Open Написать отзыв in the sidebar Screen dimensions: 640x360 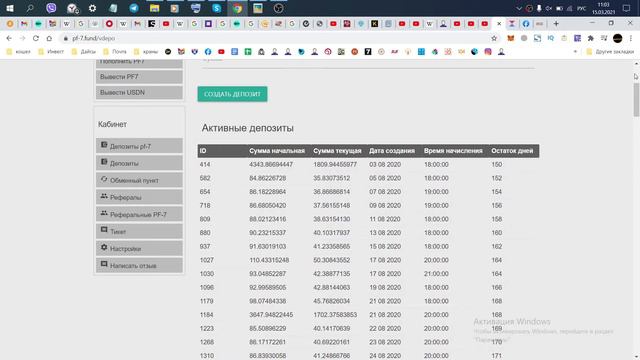point(139,265)
